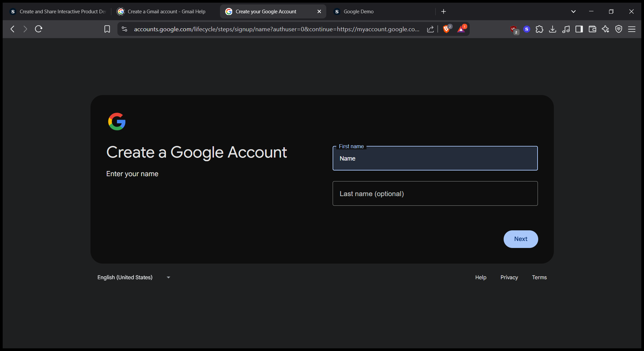Open the uBlock shield extension icon
This screenshot has height=351, width=644.
[x=514, y=30]
